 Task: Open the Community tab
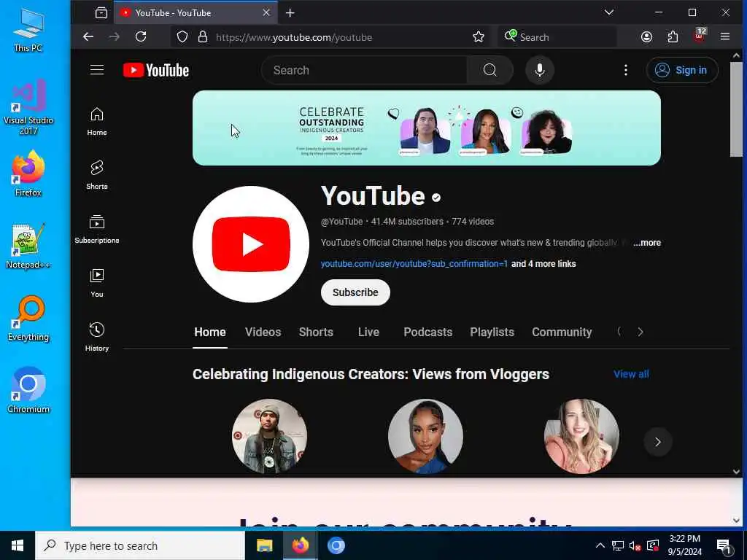point(562,332)
